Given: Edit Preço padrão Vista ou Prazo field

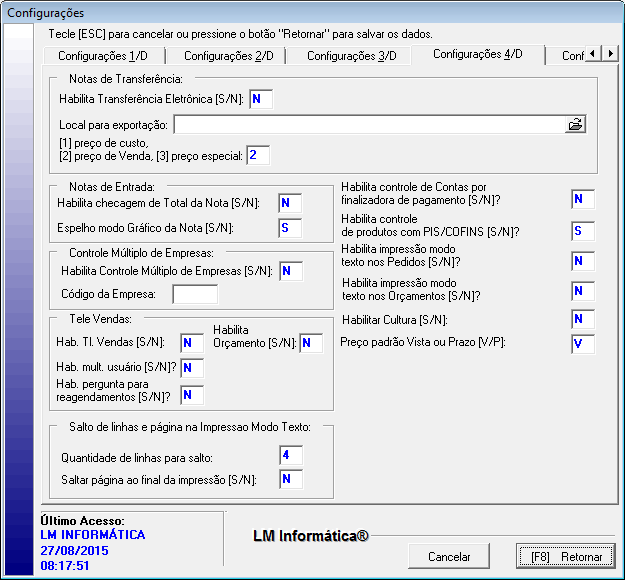Looking at the screenshot, I should [x=583, y=344].
